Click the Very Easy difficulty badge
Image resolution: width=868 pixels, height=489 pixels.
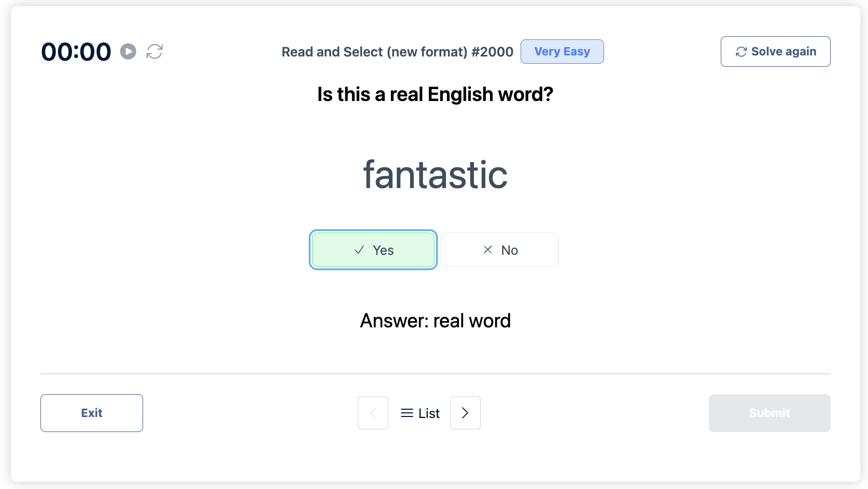[x=562, y=51]
